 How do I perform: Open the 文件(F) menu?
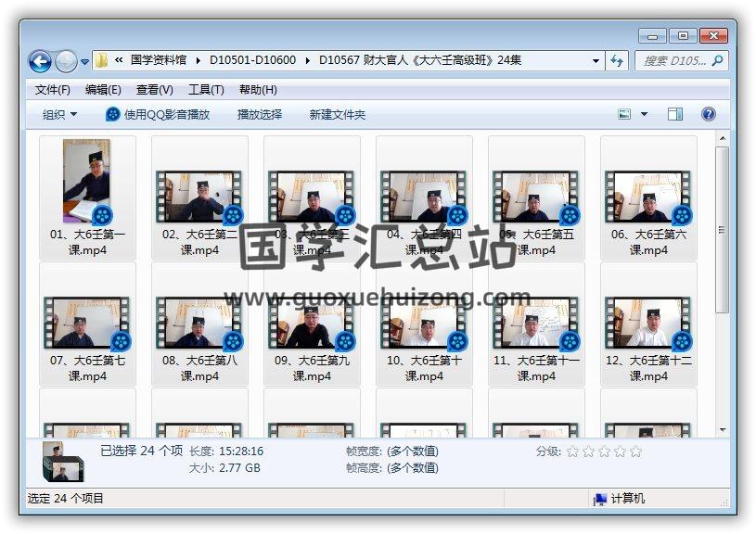click(x=52, y=90)
